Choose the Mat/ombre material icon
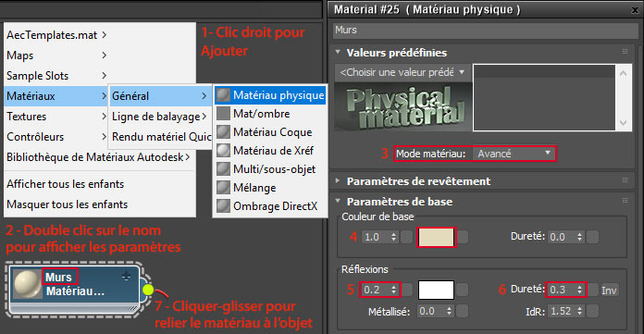 pos(223,114)
